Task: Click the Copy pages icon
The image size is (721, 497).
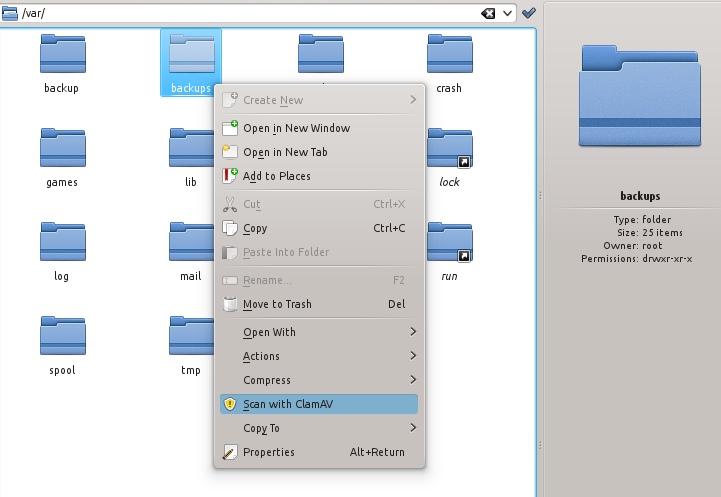Action: (230, 228)
